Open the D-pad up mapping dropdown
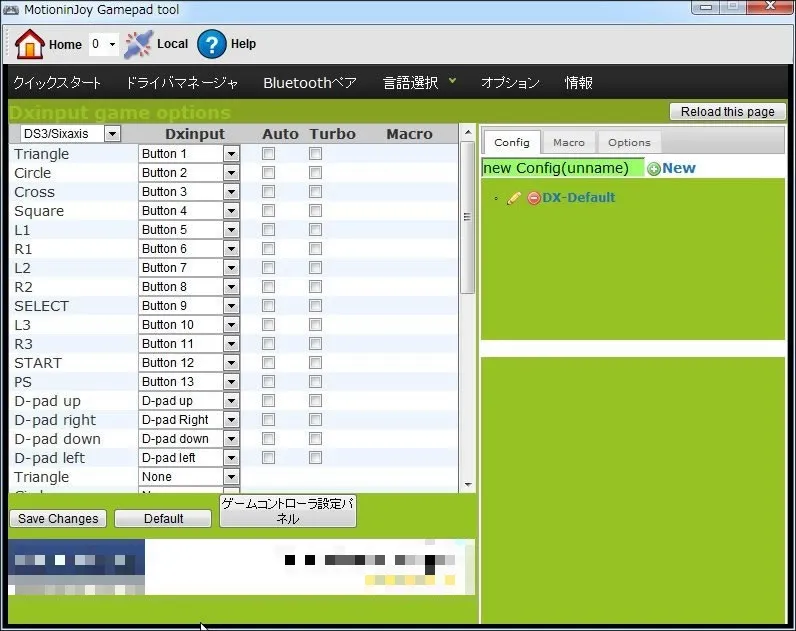 coord(189,401)
